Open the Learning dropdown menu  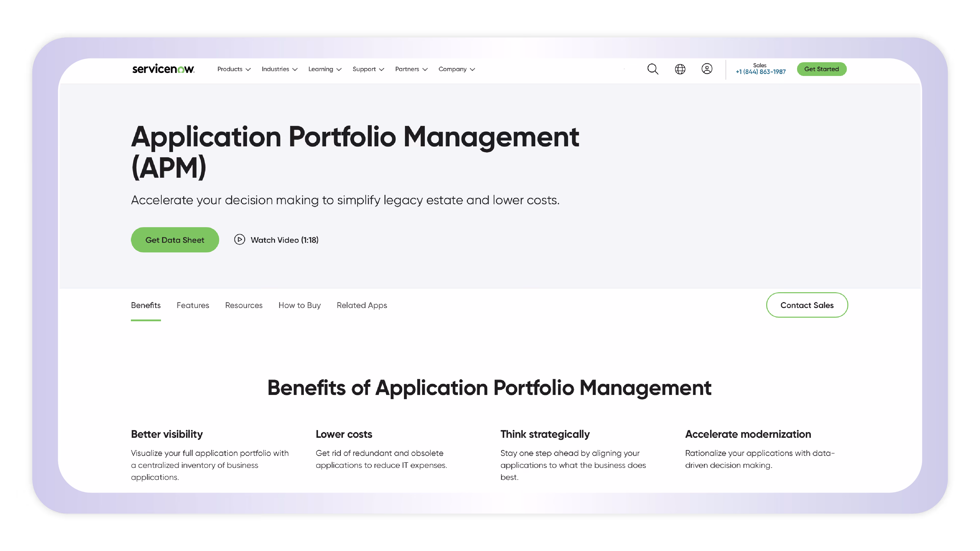[325, 69]
